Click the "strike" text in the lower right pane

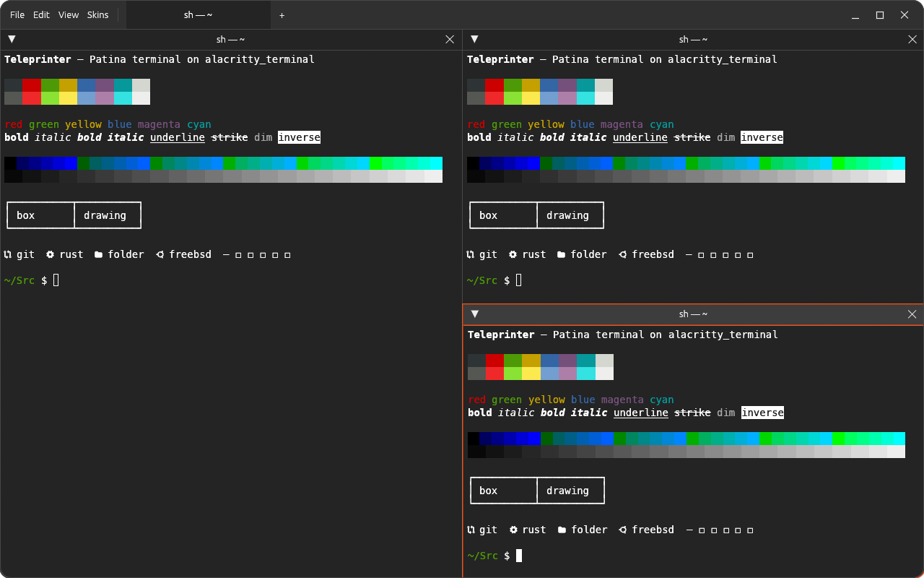pos(692,413)
